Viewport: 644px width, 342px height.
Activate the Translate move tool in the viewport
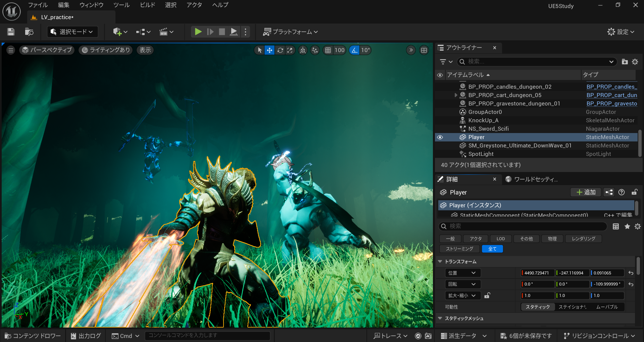click(x=269, y=50)
